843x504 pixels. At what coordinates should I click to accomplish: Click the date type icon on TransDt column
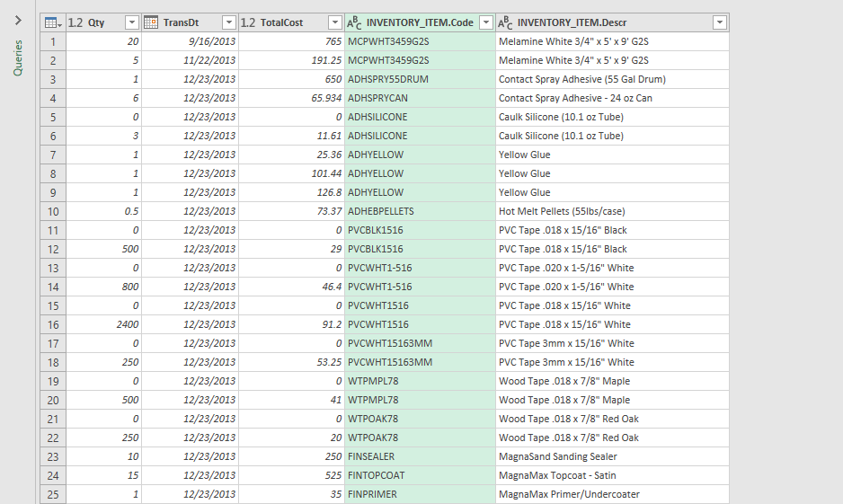pos(151,22)
